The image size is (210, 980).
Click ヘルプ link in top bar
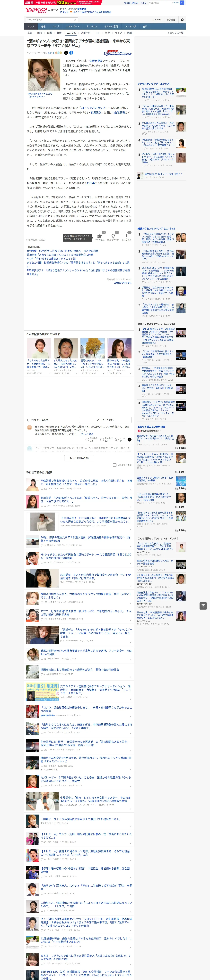[143, 3]
